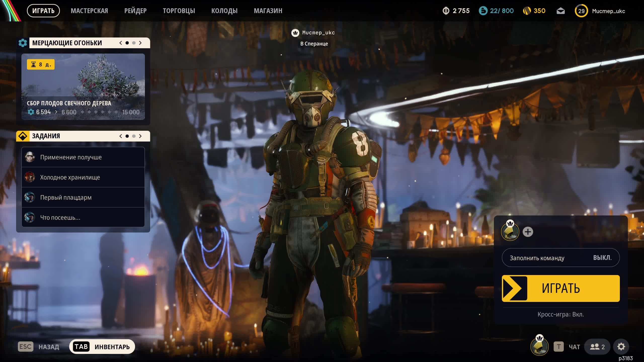Toggle Кросс-игра setting

[x=560, y=314]
